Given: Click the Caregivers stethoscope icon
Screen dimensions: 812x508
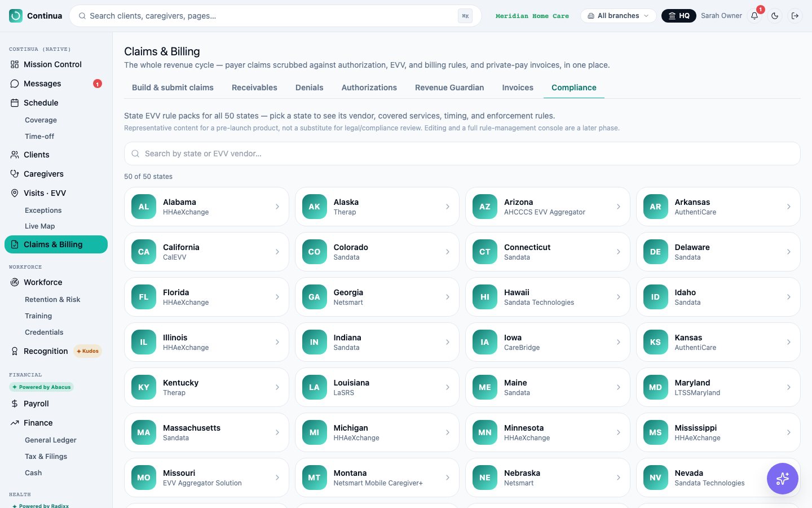Looking at the screenshot, I should pos(15,174).
